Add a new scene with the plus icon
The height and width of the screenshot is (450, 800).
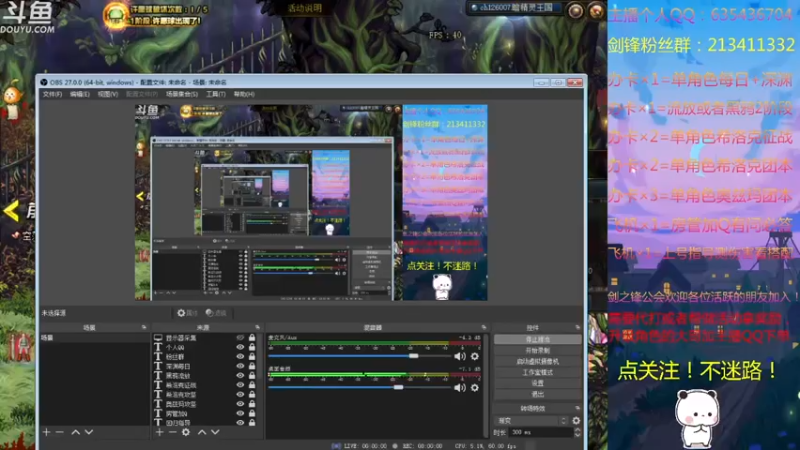pos(46,432)
